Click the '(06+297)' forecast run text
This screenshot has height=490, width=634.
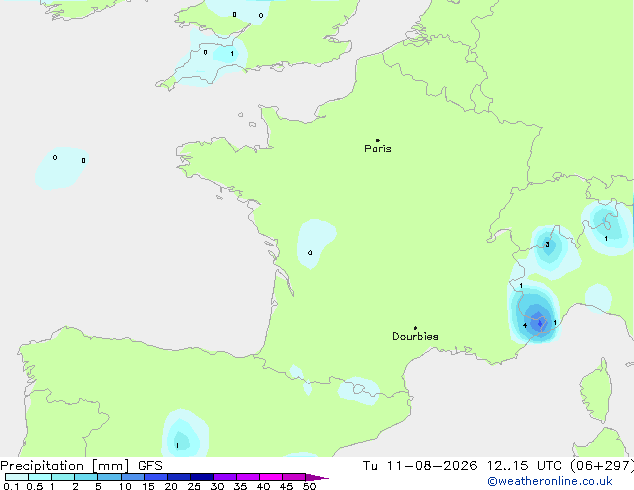[602, 466]
